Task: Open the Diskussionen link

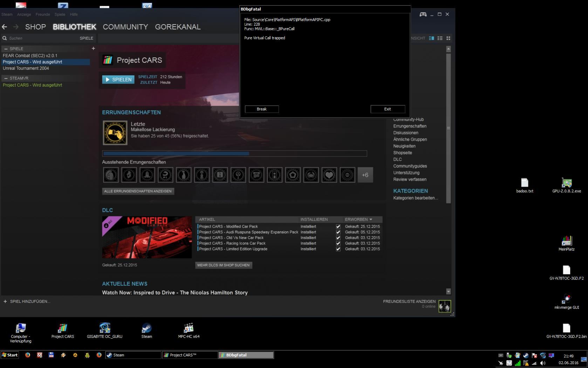Action: tap(406, 133)
